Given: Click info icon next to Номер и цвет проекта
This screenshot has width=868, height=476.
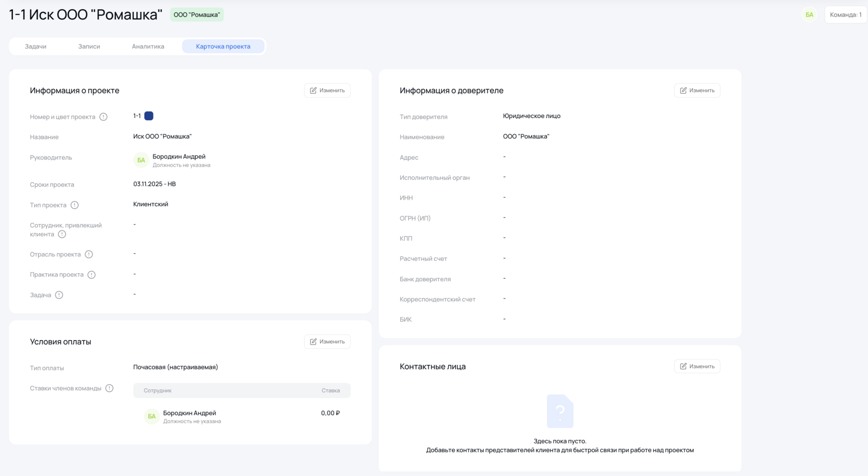Looking at the screenshot, I should pyautogui.click(x=103, y=117).
